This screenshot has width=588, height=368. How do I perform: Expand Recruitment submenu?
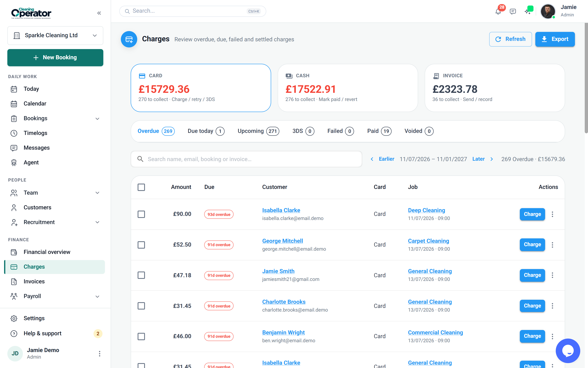97,222
